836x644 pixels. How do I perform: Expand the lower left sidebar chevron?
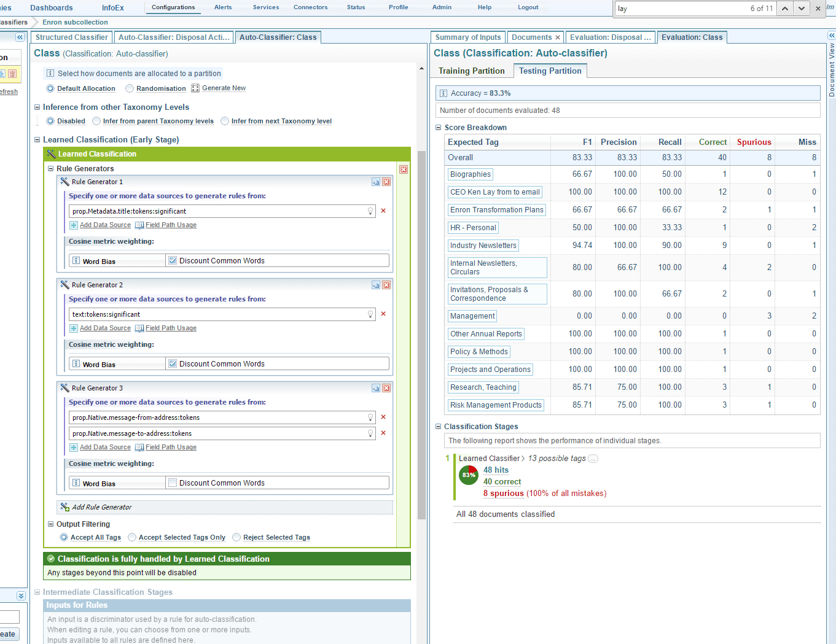click(21, 596)
